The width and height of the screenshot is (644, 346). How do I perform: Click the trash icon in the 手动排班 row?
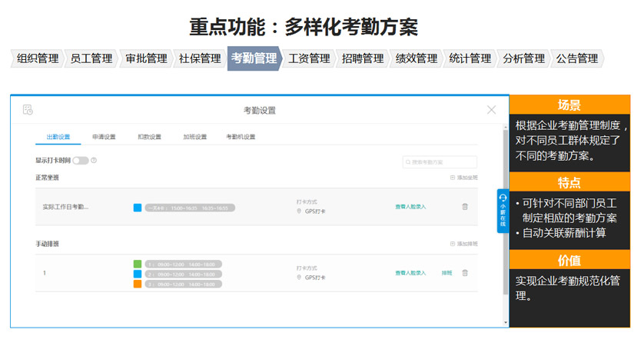tap(464, 273)
